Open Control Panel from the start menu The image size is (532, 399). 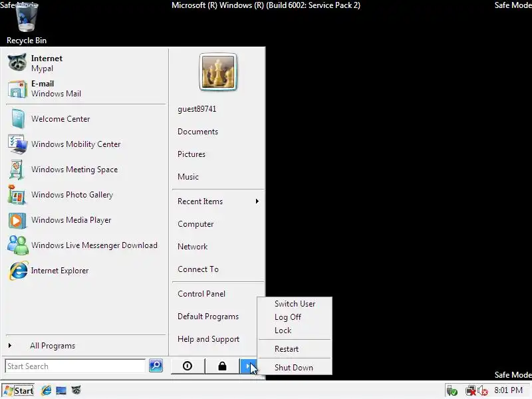[x=201, y=294]
